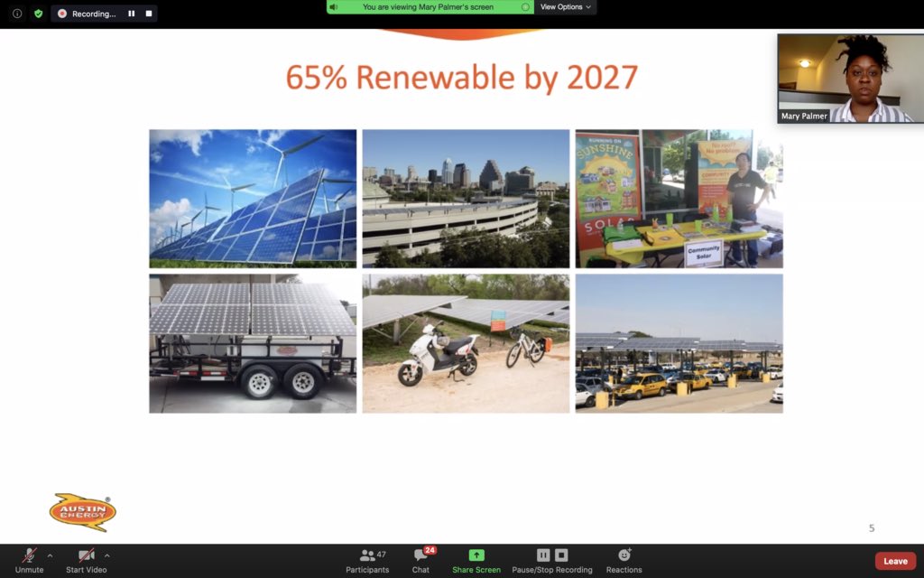This screenshot has width=924, height=578.
Task: Open the Participants panel
Action: pos(367,561)
